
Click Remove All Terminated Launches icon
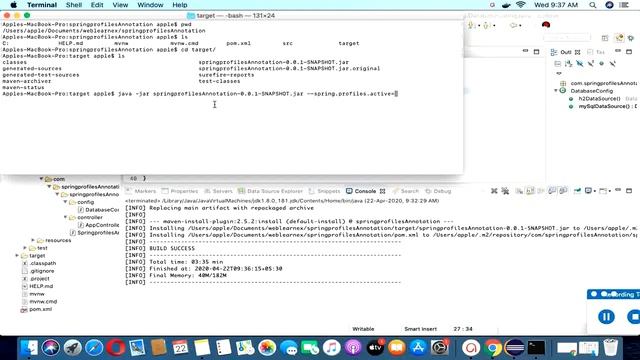pos(505,191)
